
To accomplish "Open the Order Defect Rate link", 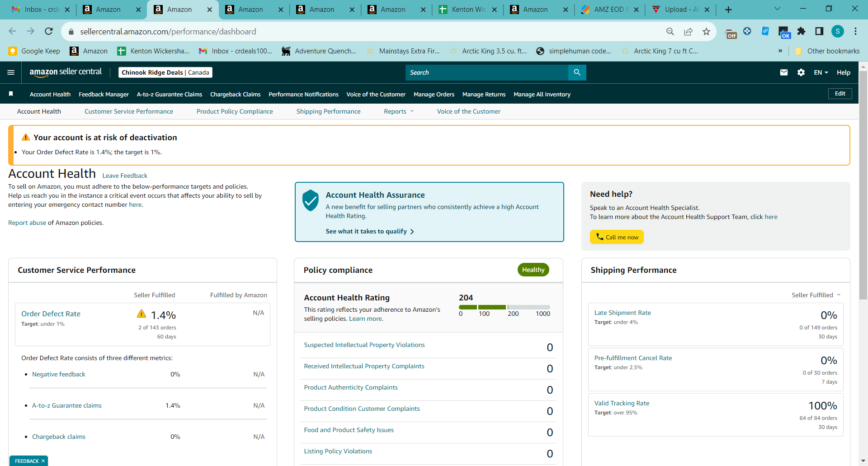I will pyautogui.click(x=51, y=314).
